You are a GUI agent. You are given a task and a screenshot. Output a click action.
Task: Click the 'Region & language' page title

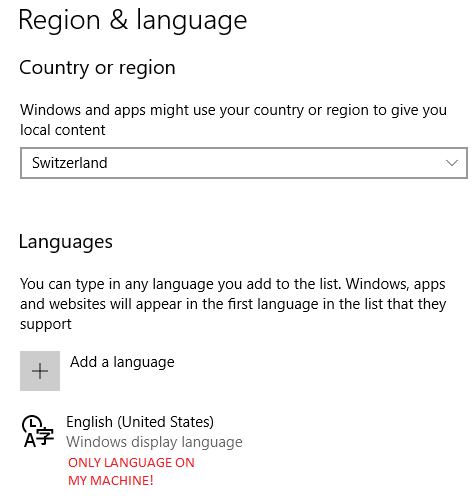[133, 21]
